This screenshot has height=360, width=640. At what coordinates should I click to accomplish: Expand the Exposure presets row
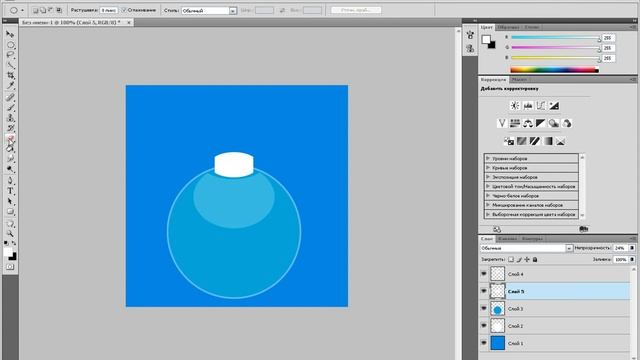pyautogui.click(x=488, y=177)
